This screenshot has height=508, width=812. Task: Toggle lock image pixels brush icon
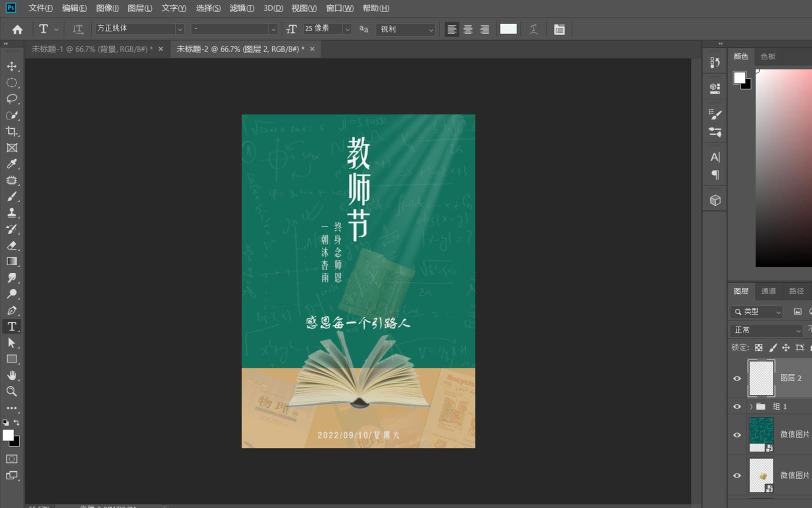772,347
